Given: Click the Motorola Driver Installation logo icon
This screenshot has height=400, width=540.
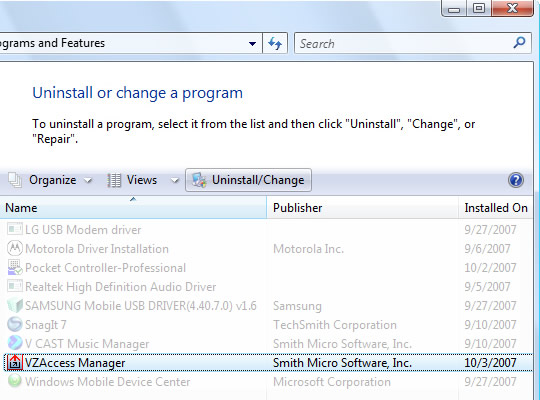Looking at the screenshot, I should click(x=14, y=248).
